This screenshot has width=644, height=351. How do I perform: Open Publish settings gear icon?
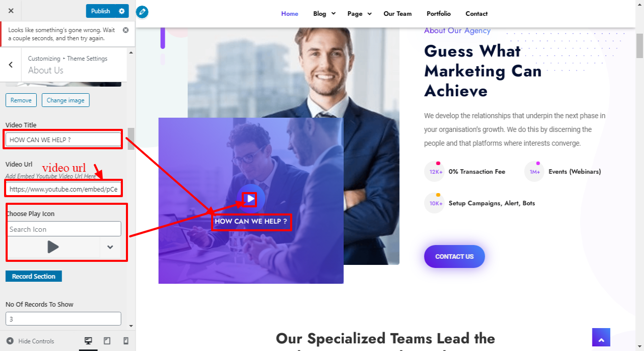click(121, 11)
